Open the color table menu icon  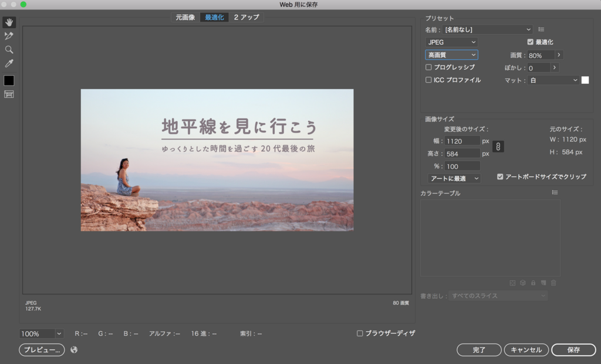tap(555, 192)
